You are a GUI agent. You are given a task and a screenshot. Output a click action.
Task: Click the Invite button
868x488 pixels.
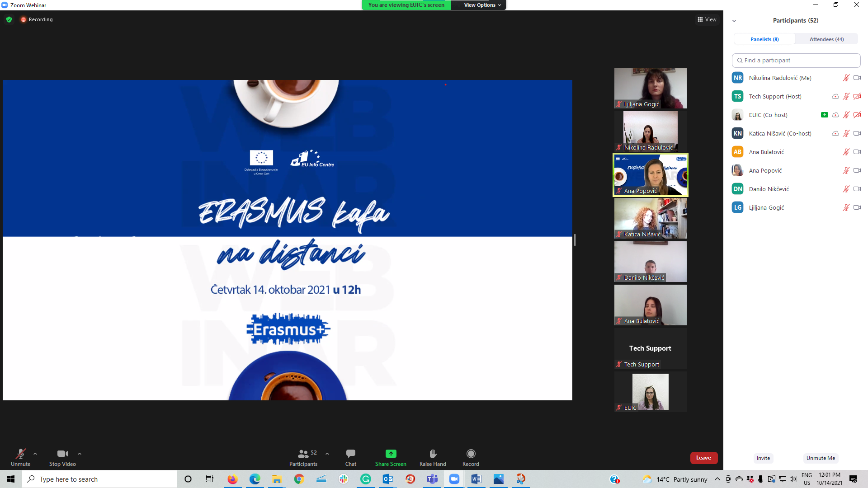click(763, 458)
